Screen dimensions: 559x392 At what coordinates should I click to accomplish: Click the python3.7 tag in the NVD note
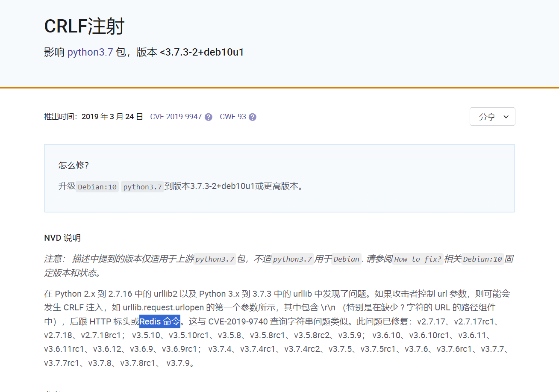coord(215,259)
